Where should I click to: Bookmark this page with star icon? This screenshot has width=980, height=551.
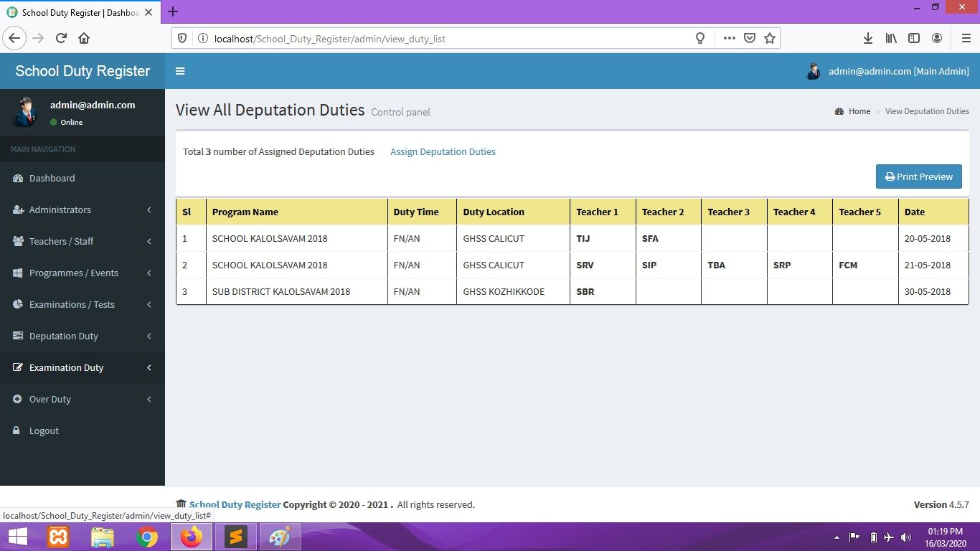click(x=770, y=39)
